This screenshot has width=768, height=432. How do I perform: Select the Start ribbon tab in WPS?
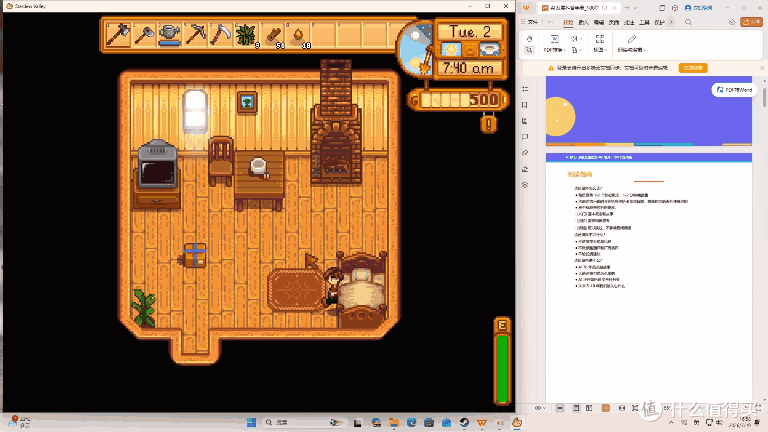tap(568, 22)
